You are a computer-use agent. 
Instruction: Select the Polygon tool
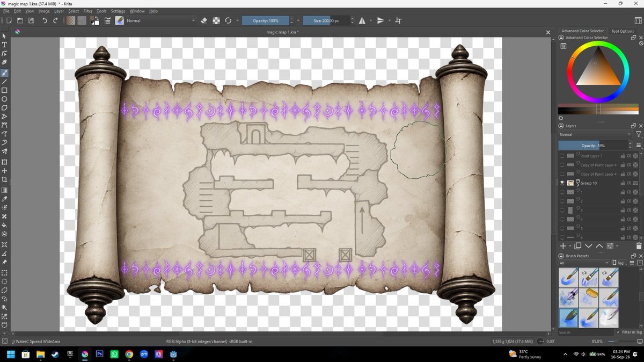pos(4,107)
